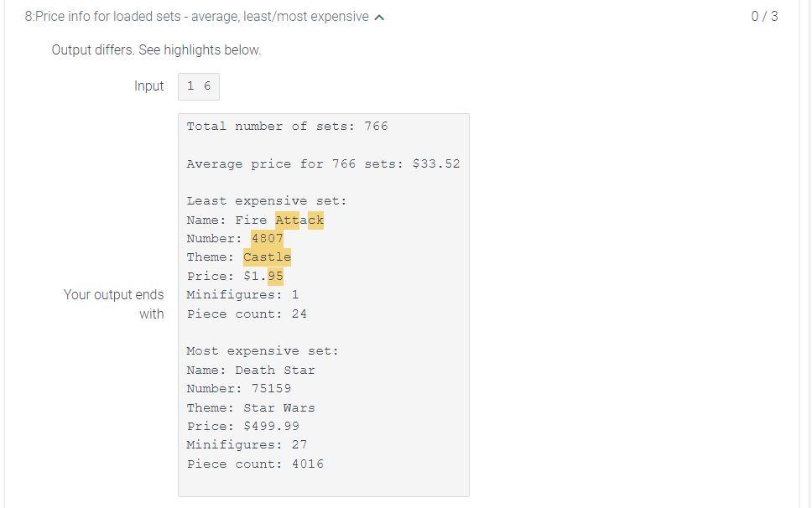Select the highlighted theme 'Castle'
The image size is (812, 508).
267,257
